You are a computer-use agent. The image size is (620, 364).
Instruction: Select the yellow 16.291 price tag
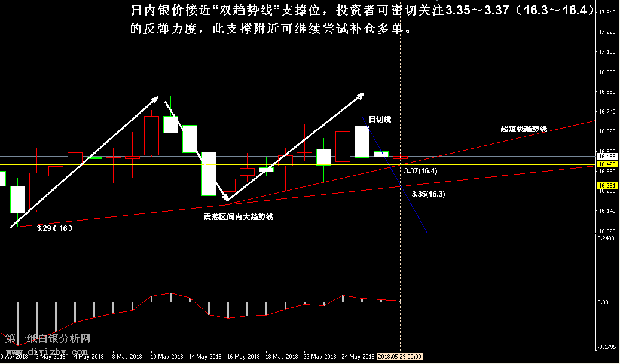click(x=607, y=186)
